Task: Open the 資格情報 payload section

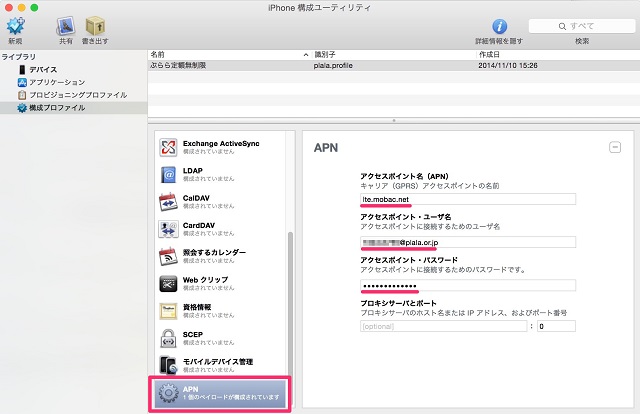Action: click(220, 311)
